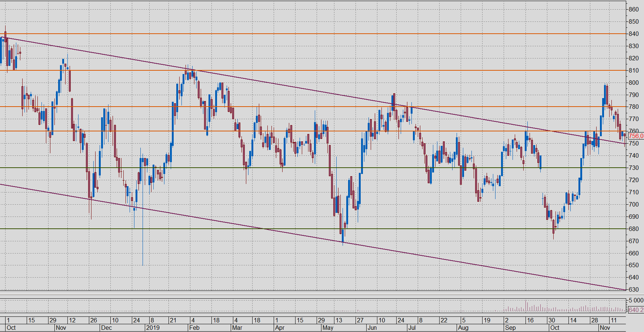Click the date label 2 above Sep
This screenshot has height=332, width=644.
click(x=507, y=320)
